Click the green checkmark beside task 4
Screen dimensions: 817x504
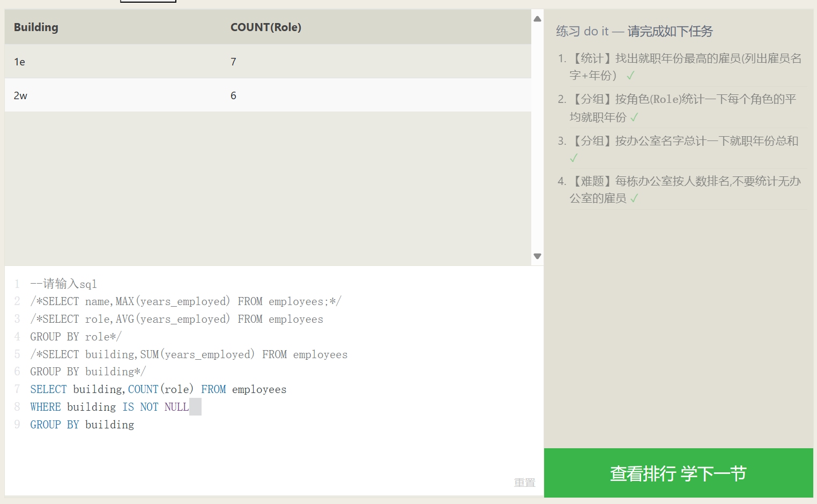634,199
